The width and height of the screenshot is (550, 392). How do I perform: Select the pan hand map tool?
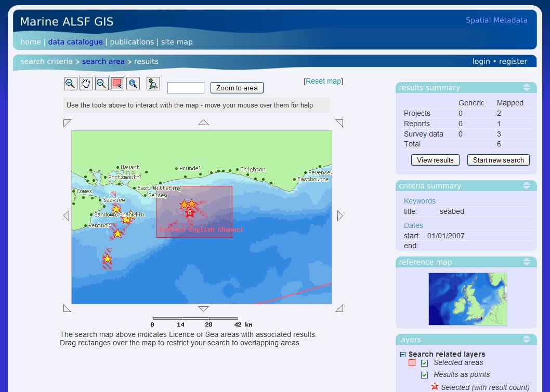pos(86,84)
